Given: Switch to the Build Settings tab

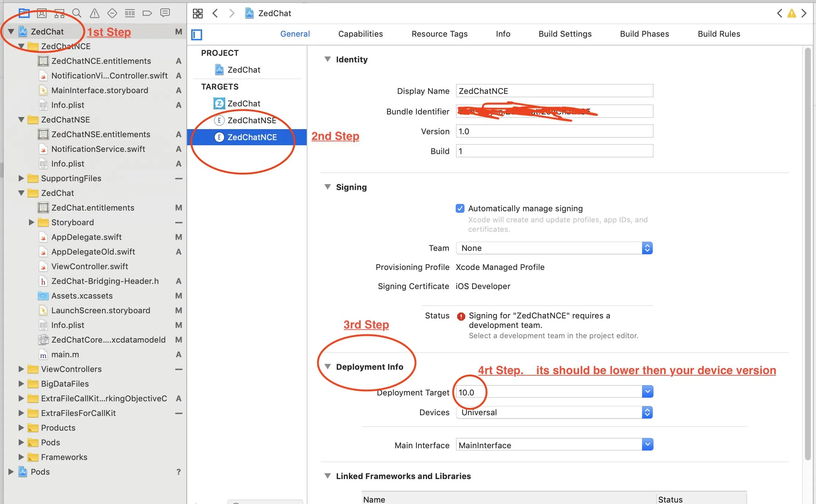Looking at the screenshot, I should [565, 34].
